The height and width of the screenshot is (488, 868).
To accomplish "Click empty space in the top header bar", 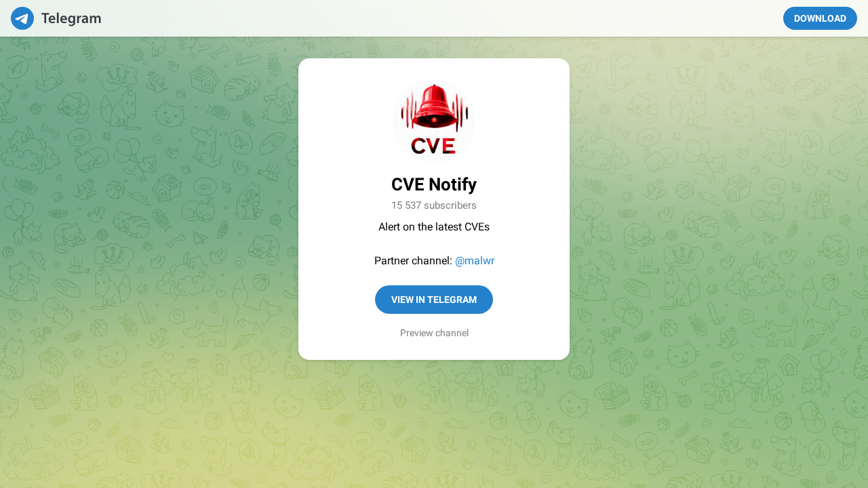I will [441, 18].
